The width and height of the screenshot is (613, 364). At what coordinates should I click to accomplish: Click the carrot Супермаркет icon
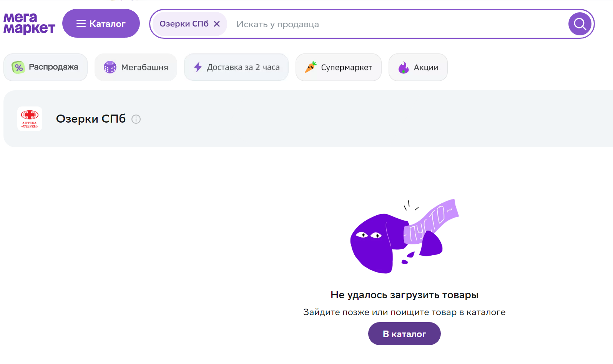(x=311, y=67)
